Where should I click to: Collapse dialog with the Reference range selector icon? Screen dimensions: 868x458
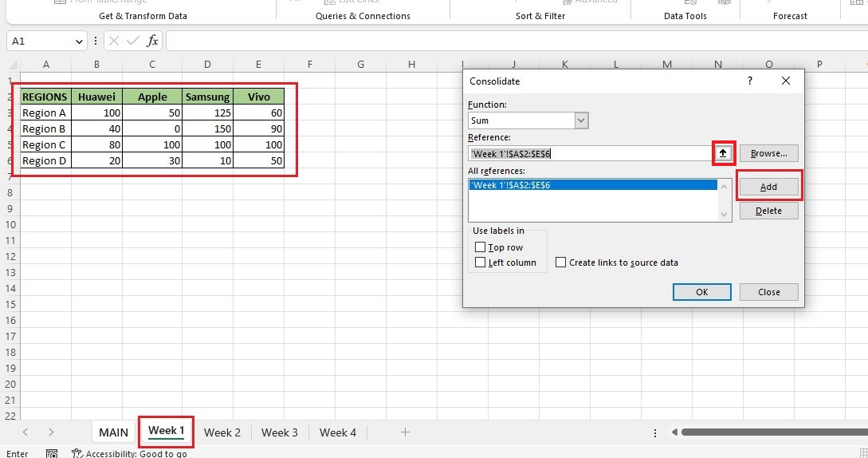click(723, 153)
